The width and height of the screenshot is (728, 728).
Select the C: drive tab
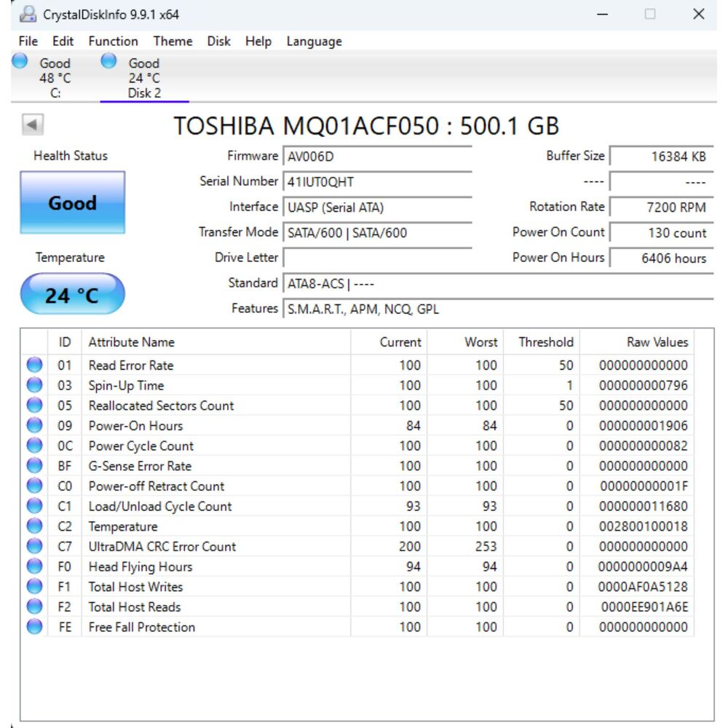55,78
